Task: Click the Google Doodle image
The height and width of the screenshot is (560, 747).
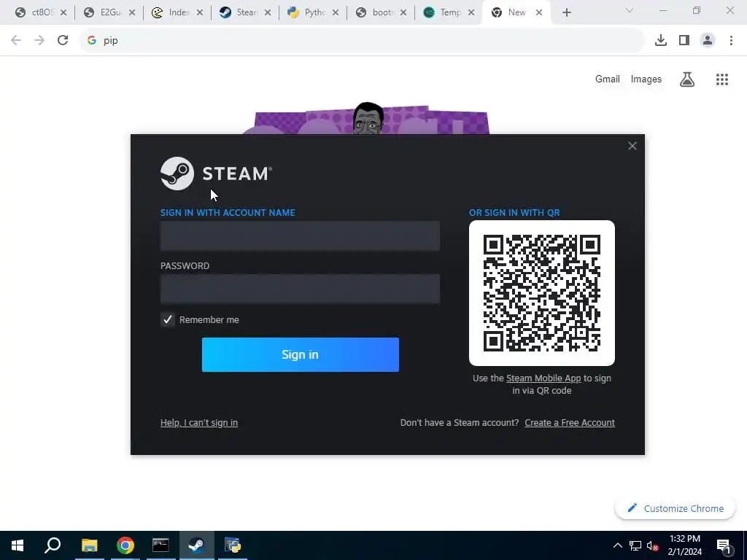Action: tap(367, 118)
